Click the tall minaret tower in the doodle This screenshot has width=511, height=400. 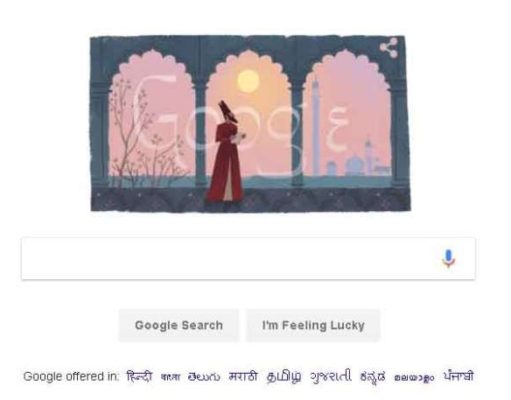click(315, 127)
